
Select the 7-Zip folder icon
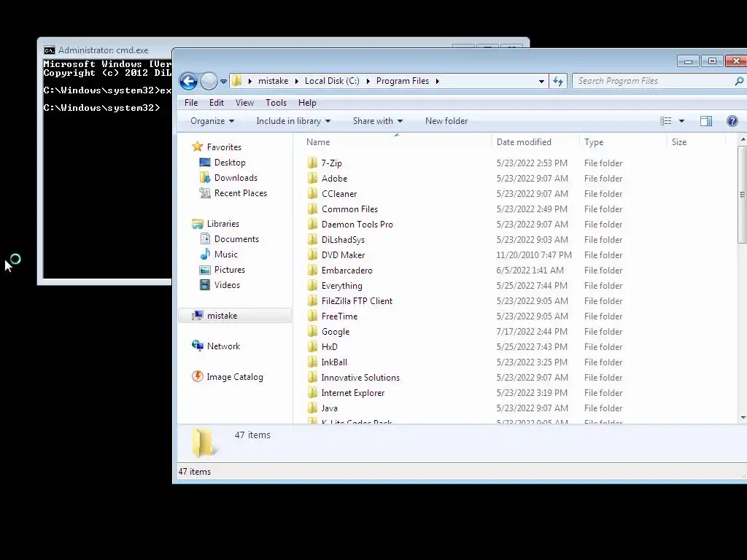point(312,163)
